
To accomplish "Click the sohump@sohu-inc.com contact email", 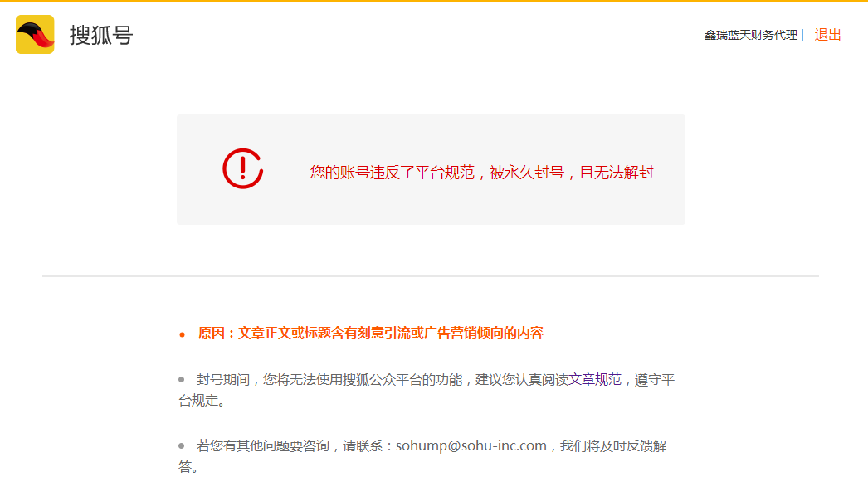I will click(x=471, y=445).
